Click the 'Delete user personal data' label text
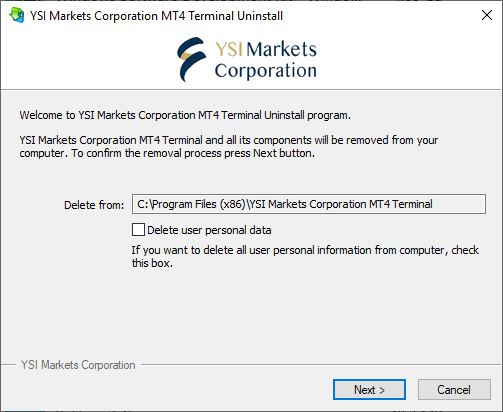This screenshot has height=412, width=503. [209, 230]
